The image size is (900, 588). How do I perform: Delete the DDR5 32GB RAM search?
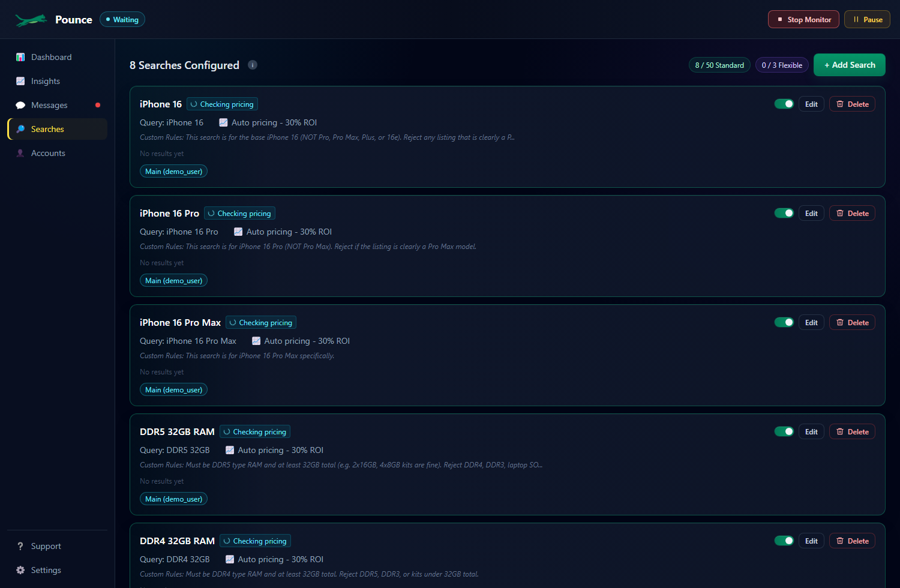(x=852, y=431)
